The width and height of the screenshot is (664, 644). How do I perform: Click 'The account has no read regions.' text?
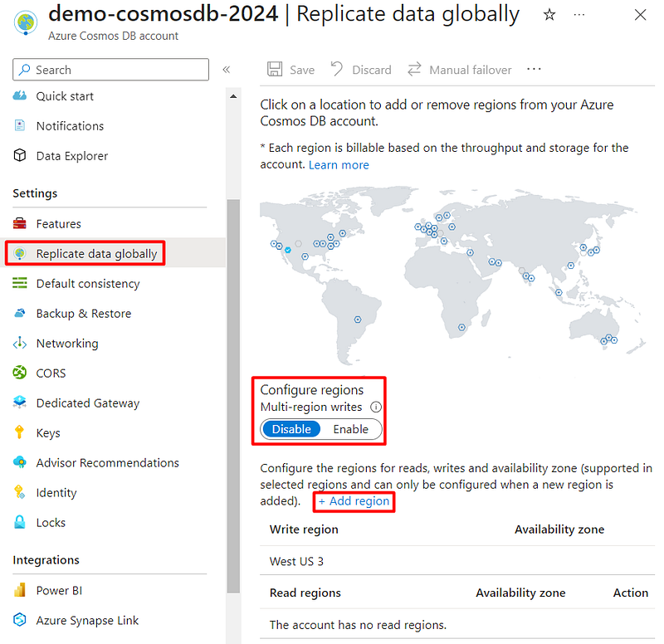click(358, 625)
